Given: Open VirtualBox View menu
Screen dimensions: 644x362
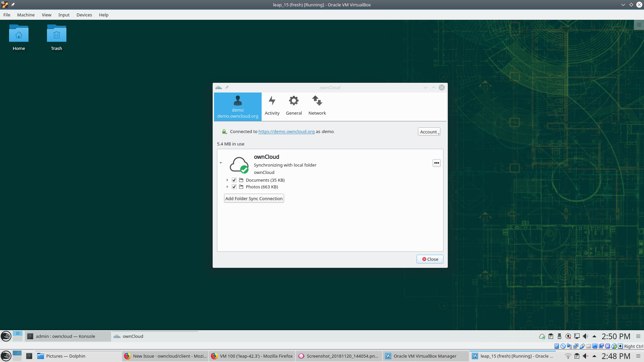Looking at the screenshot, I should [46, 15].
